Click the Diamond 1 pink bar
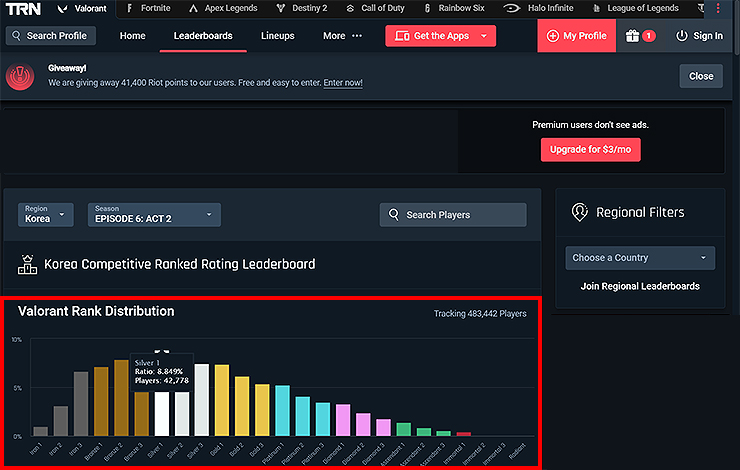 point(343,420)
